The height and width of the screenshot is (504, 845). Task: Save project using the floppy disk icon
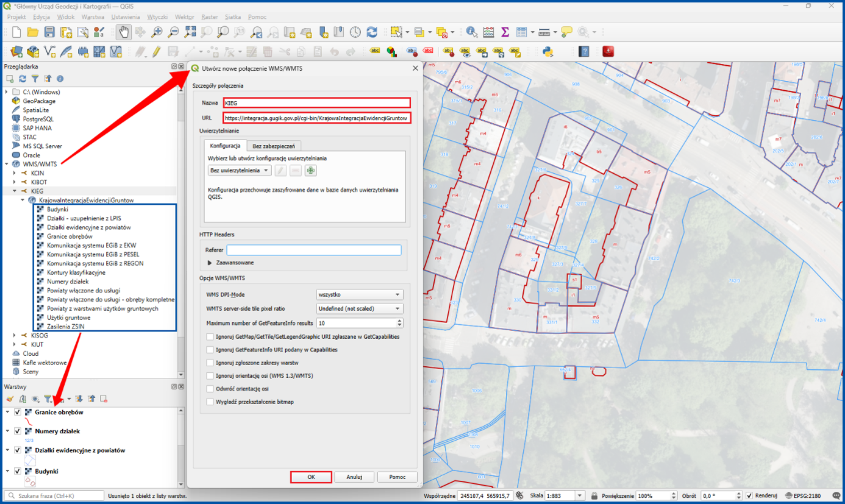49,32
